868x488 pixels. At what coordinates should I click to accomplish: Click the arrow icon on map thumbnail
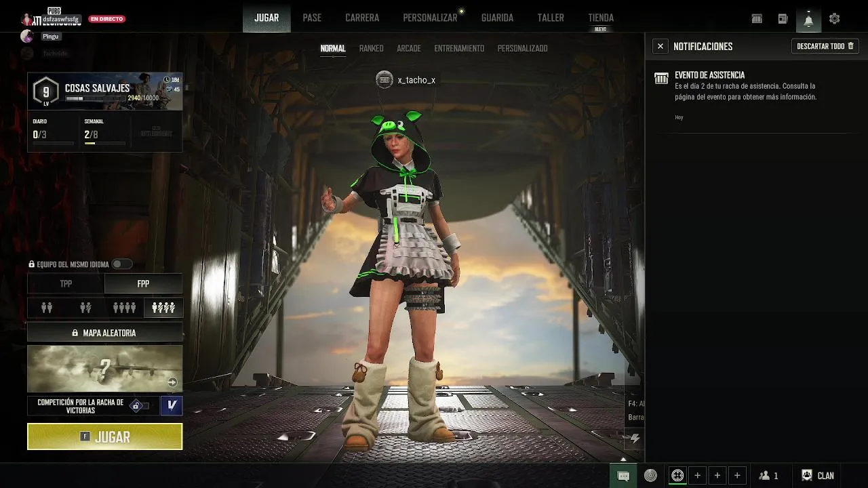coord(172,382)
